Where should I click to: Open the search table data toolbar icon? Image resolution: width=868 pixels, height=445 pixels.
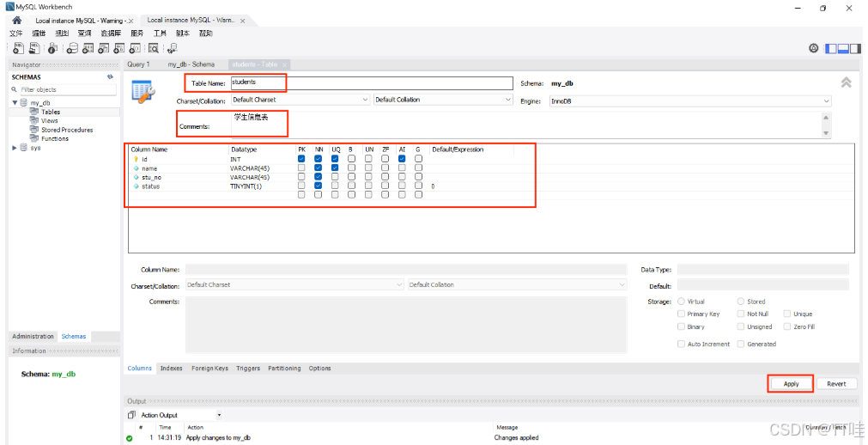tap(154, 48)
